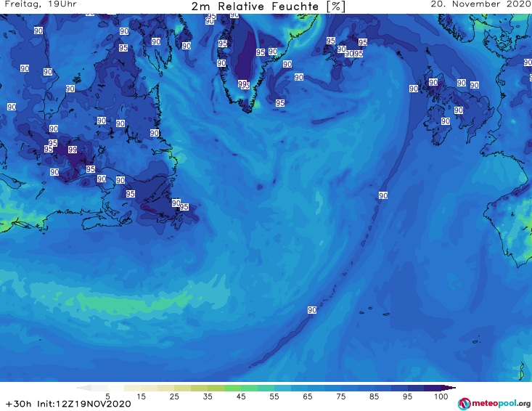The height and width of the screenshot is (411, 532).
Task: Click the southernmost 90 label on the Atlantic front
Action: 312,310
